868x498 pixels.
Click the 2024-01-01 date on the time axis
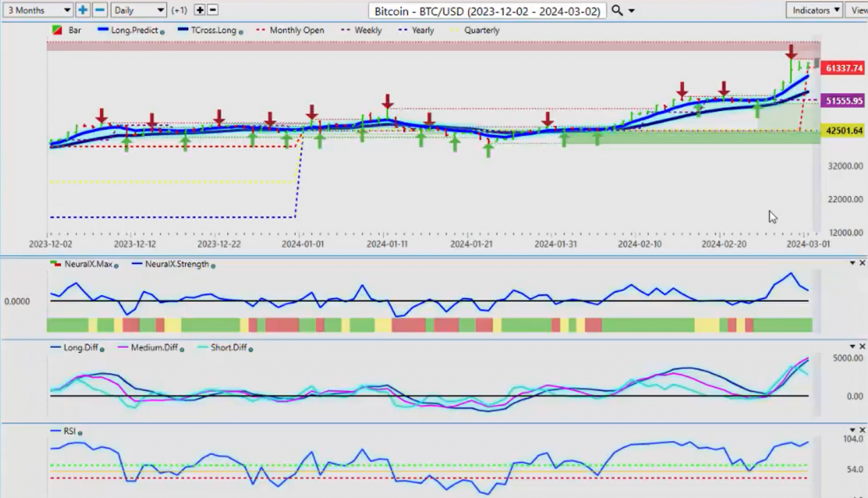pos(303,243)
